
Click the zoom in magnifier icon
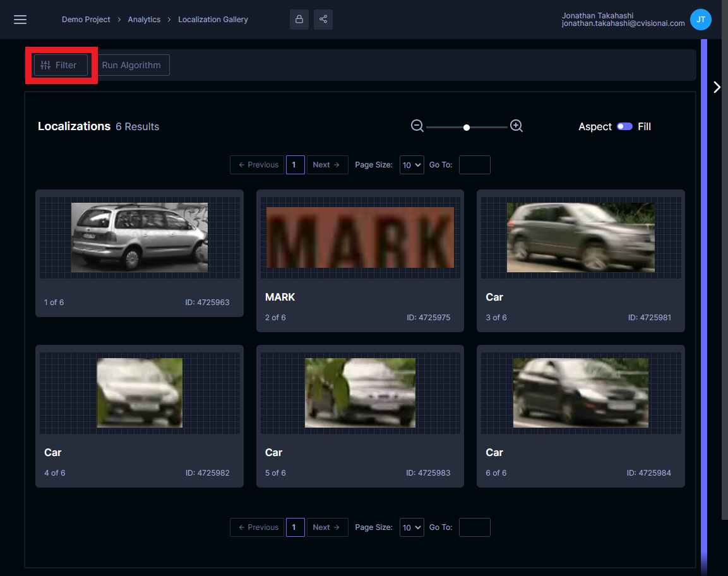pyautogui.click(x=516, y=126)
